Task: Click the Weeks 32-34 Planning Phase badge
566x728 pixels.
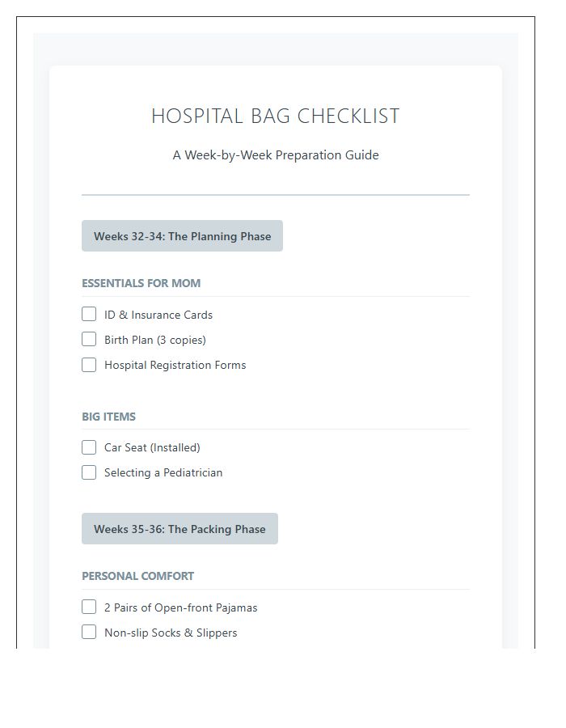Action: tap(182, 235)
